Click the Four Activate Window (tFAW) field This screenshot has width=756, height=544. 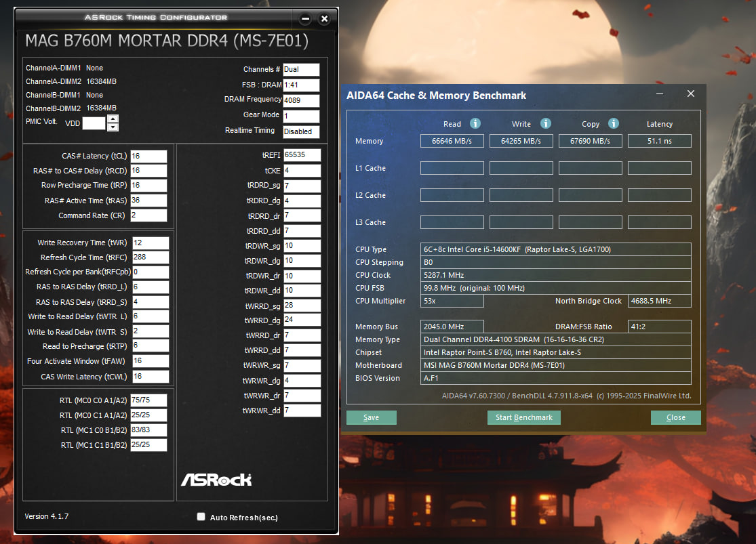[151, 361]
